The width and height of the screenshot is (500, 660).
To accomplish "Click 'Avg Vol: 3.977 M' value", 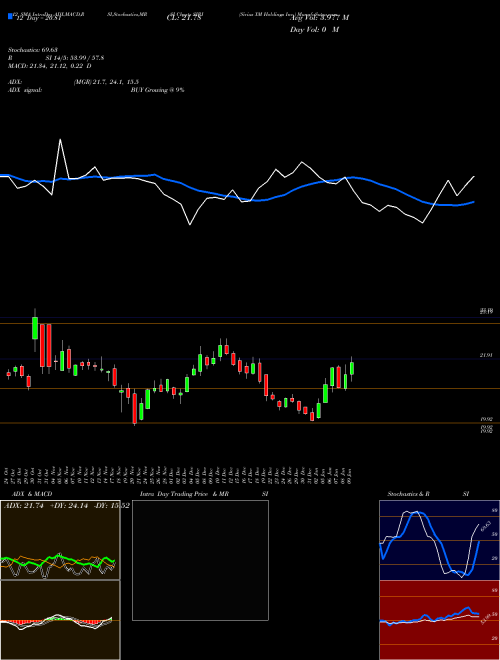I will coord(319,18).
